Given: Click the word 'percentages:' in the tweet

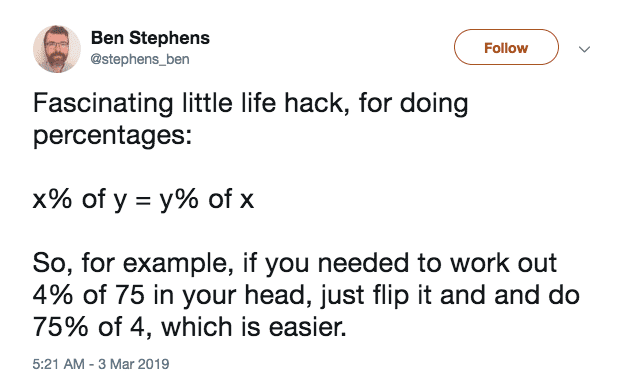Looking at the screenshot, I should pyautogui.click(x=112, y=136).
